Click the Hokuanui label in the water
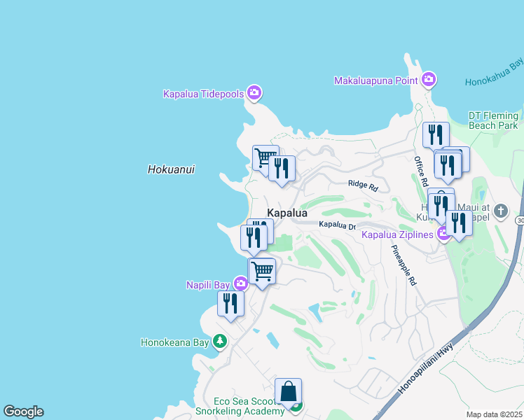524x420 pixels. click(171, 169)
